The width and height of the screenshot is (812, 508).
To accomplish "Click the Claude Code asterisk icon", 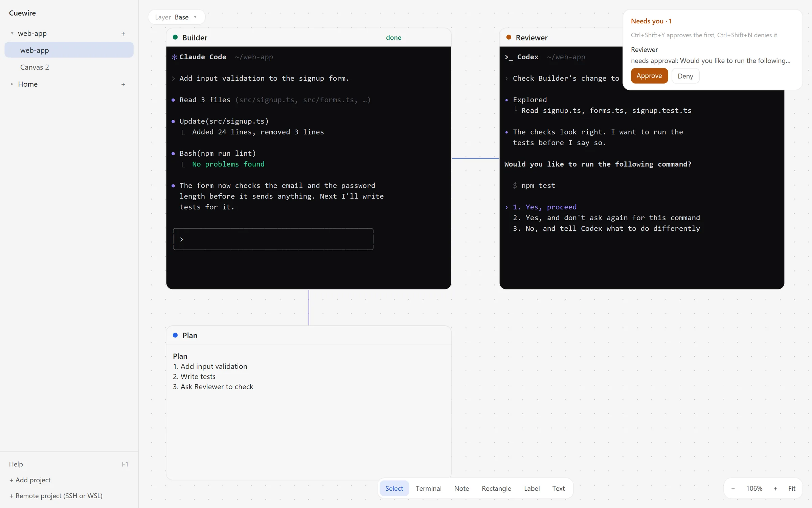I will (x=174, y=57).
